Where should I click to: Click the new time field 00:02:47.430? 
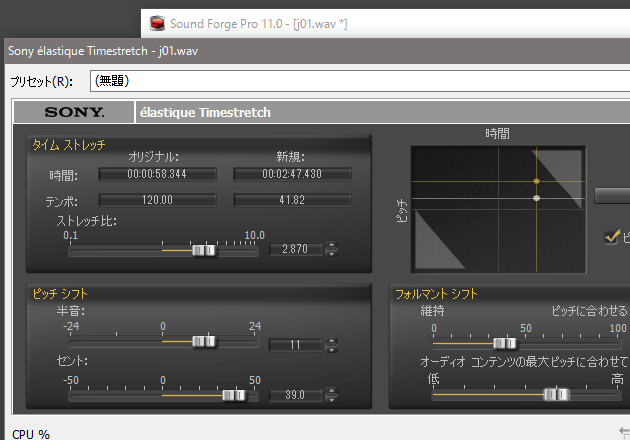(292, 174)
